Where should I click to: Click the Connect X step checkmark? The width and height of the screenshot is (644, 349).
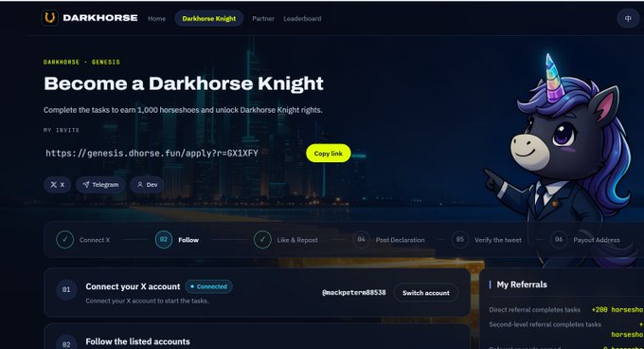click(x=65, y=240)
